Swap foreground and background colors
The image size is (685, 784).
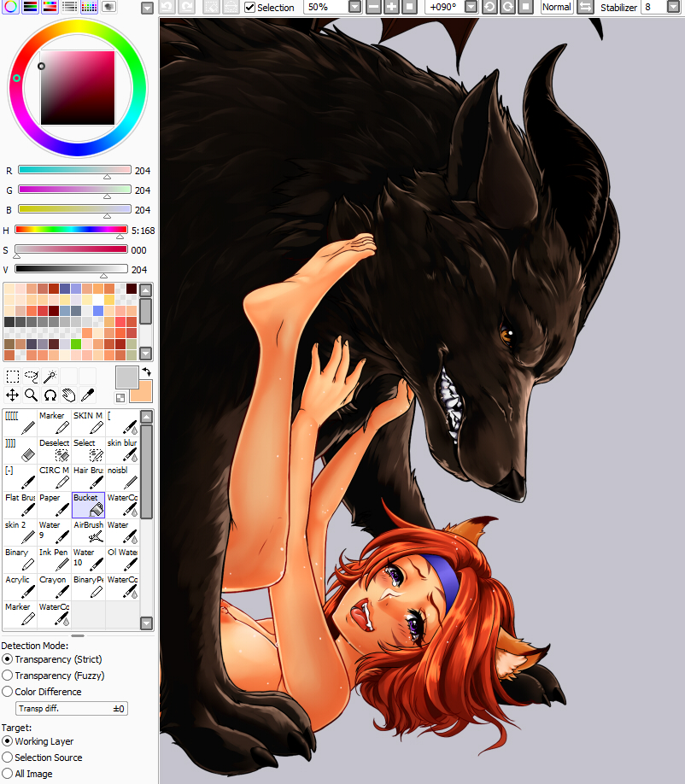pos(146,372)
